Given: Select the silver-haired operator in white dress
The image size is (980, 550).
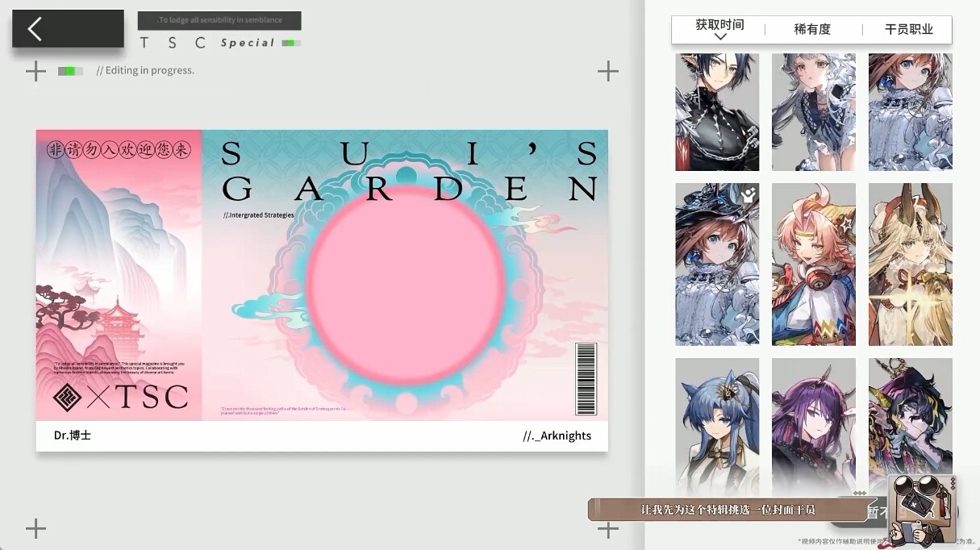Looking at the screenshot, I should point(813,112).
